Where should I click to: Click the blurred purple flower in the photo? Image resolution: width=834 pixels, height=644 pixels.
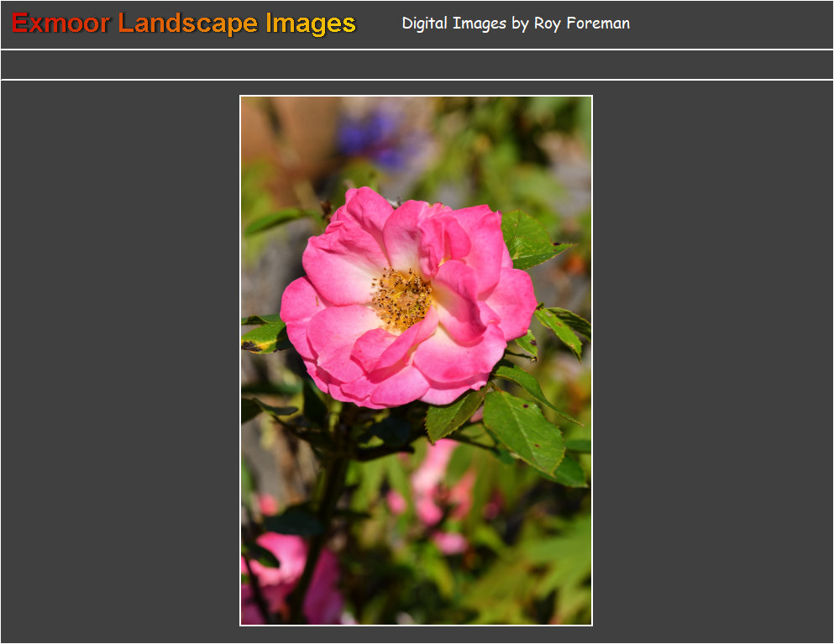[371, 139]
